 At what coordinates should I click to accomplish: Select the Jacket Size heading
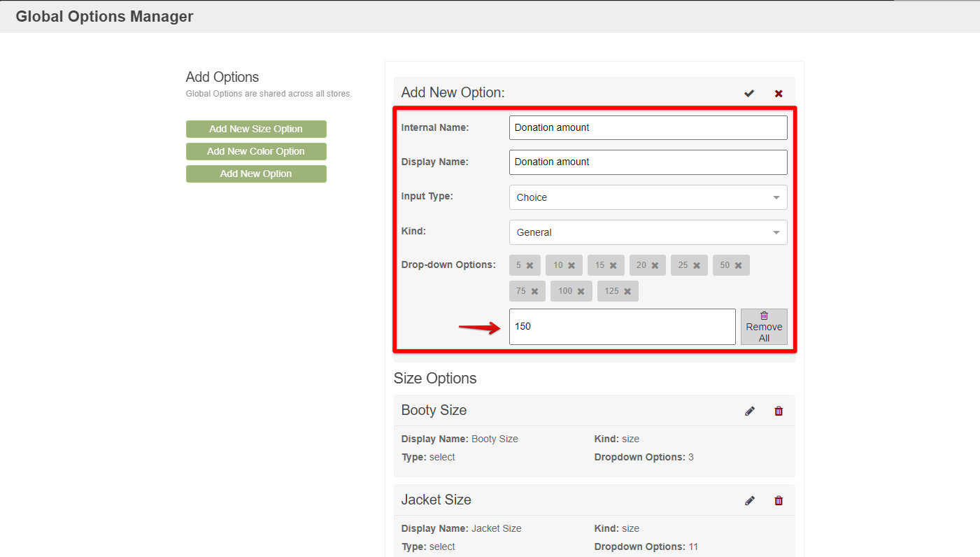436,500
